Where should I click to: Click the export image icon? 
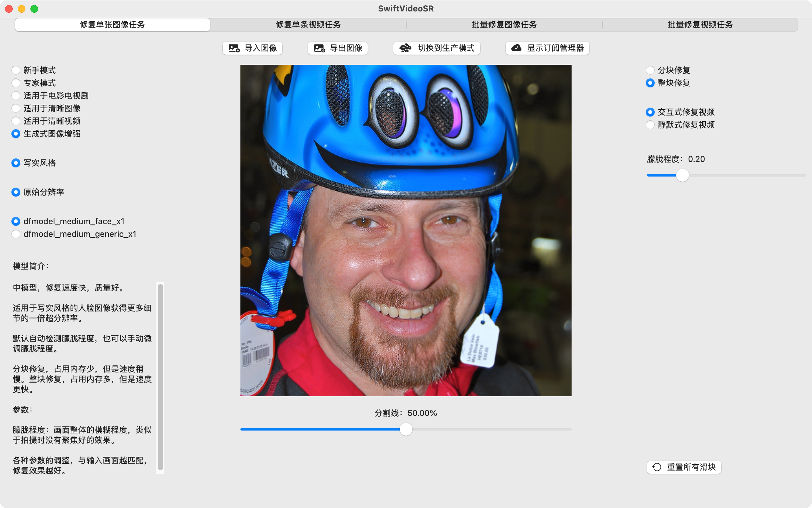click(x=319, y=48)
